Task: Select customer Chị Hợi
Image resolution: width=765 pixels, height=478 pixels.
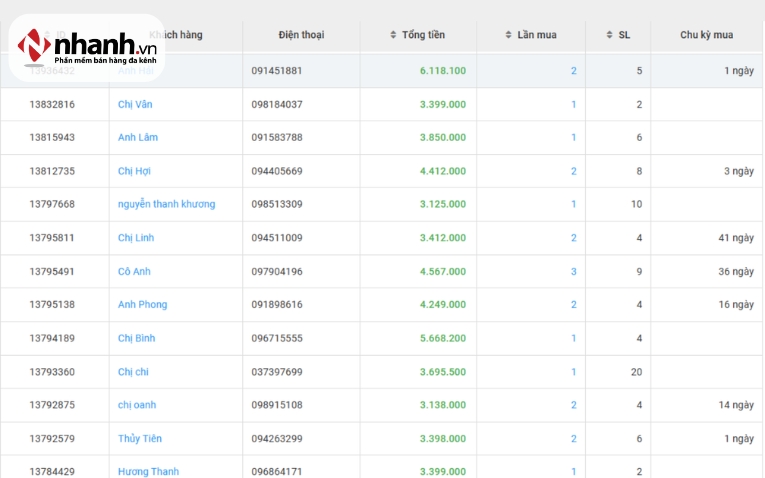Action: [134, 171]
